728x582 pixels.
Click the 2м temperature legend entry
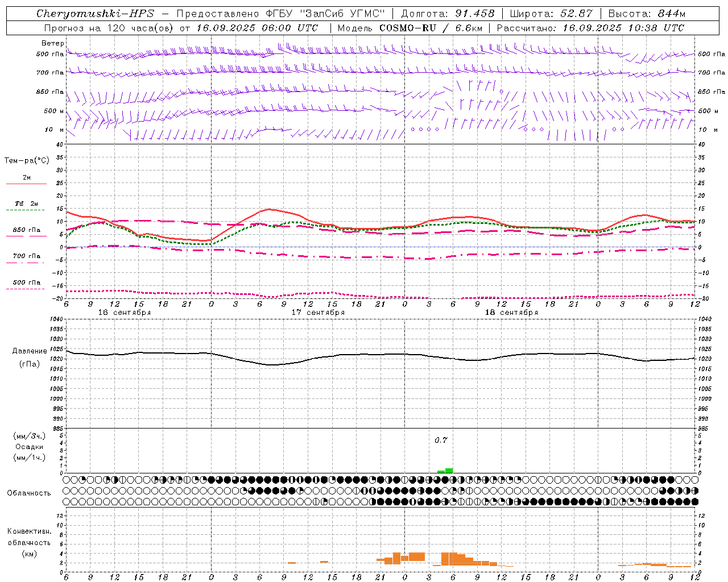coord(27,178)
